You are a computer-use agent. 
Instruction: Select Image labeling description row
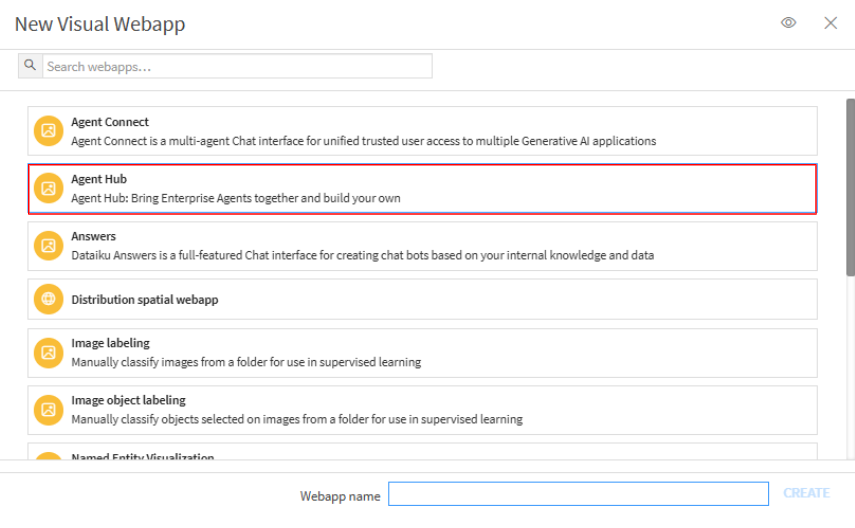tap(246, 362)
